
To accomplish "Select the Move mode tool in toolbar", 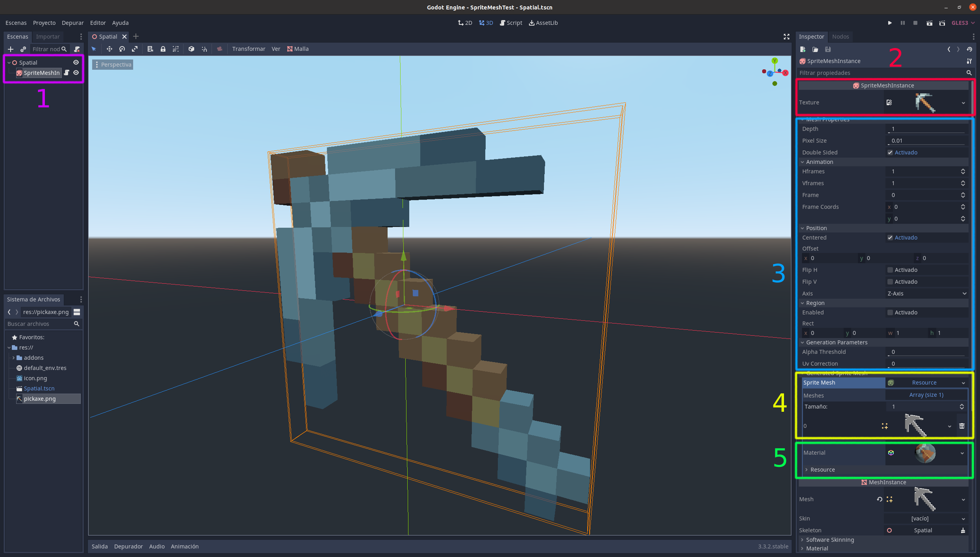I will 109,49.
